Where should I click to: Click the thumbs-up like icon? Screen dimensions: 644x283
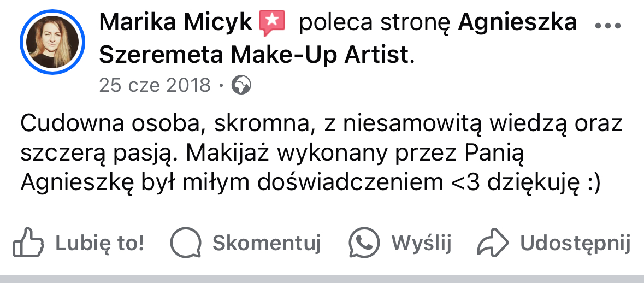point(28,243)
